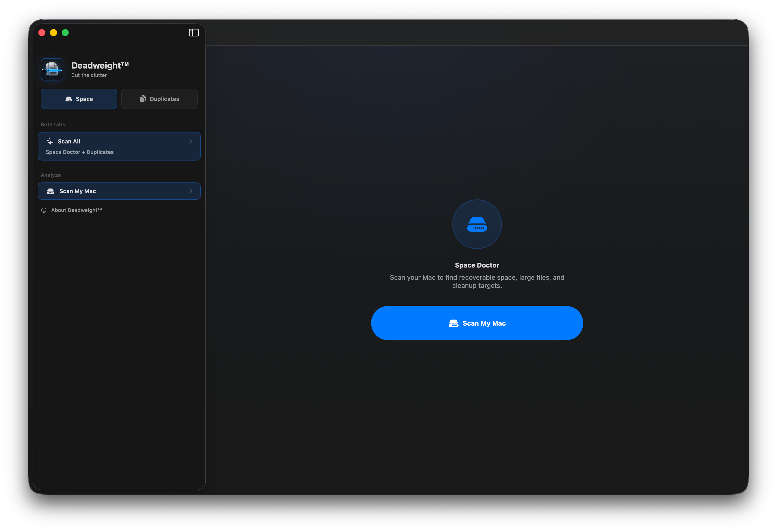This screenshot has width=777, height=532.
Task: Close the window with the red button
Action: point(42,32)
